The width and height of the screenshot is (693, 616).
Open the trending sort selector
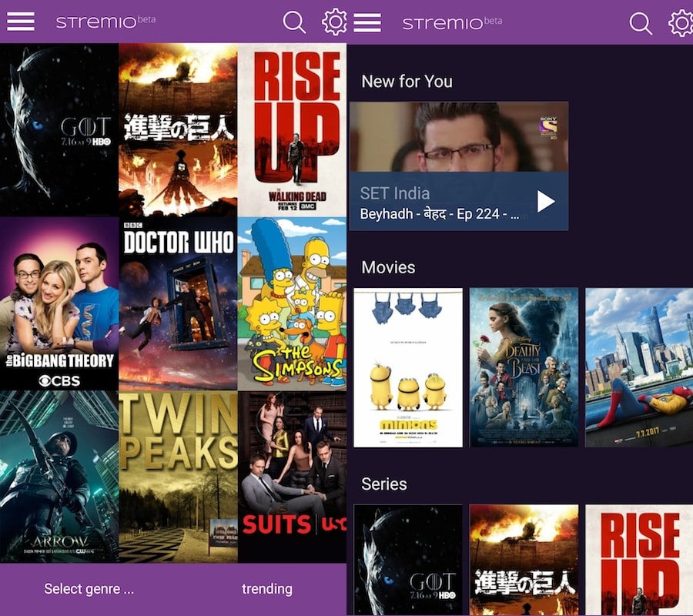tap(267, 588)
